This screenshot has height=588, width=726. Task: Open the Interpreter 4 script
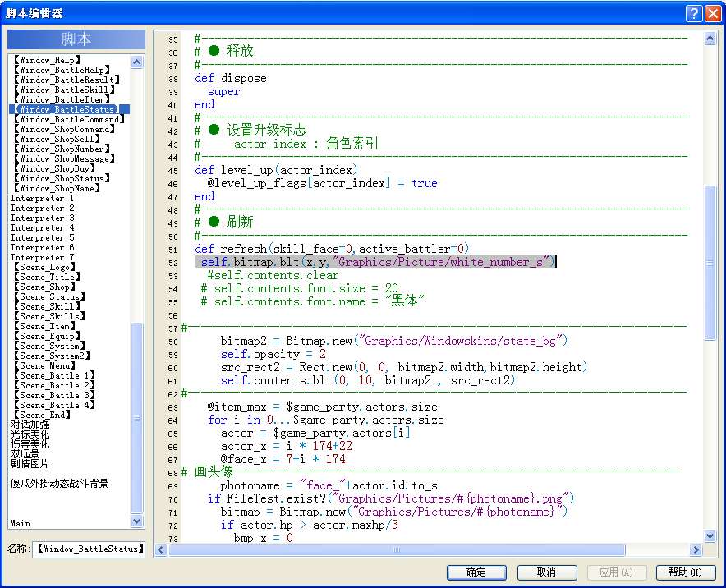point(42,227)
